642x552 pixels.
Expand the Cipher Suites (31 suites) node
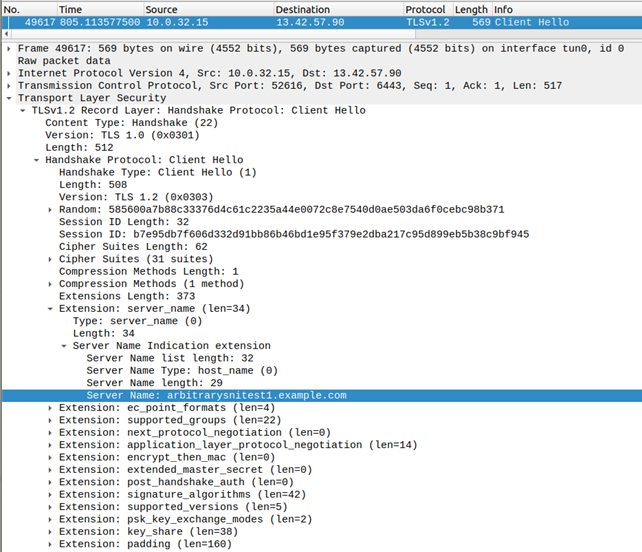tap(51, 259)
